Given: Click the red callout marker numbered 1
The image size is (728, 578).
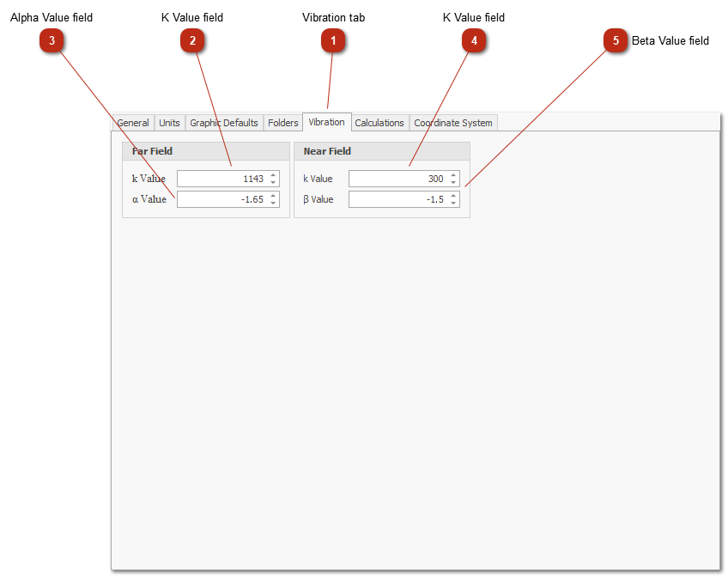Looking at the screenshot, I should pyautogui.click(x=333, y=40).
